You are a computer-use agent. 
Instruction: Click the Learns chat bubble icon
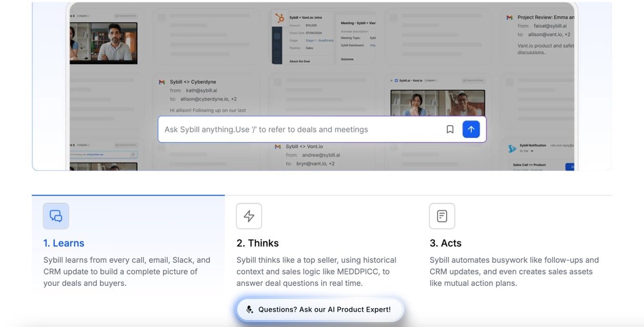(56, 216)
